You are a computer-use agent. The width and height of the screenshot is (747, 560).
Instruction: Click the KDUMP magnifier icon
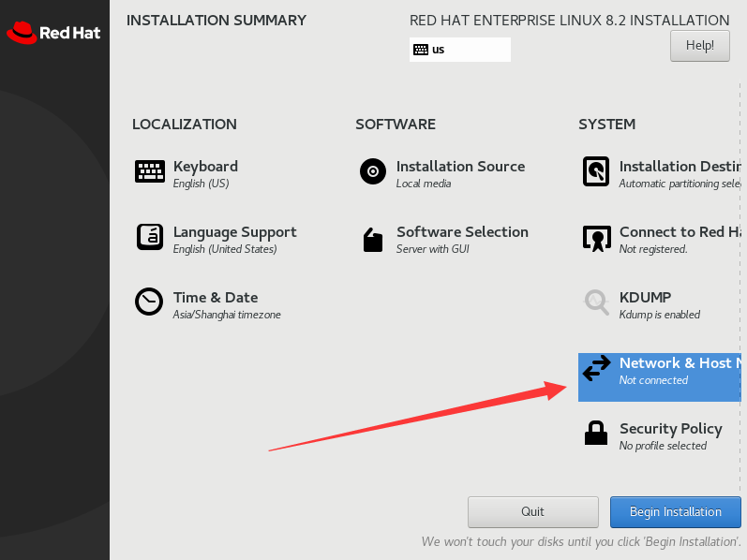596,302
